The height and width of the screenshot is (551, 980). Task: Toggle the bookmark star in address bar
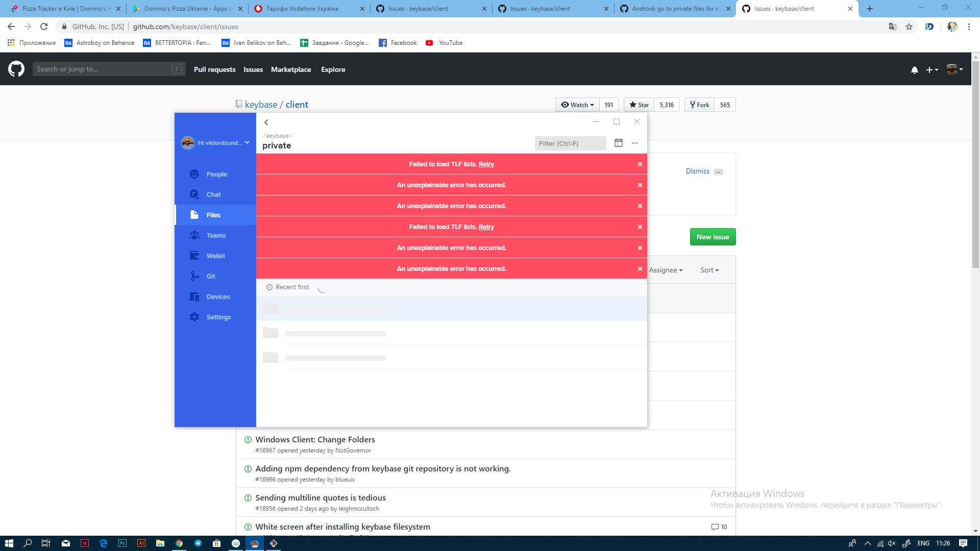[x=909, y=27]
